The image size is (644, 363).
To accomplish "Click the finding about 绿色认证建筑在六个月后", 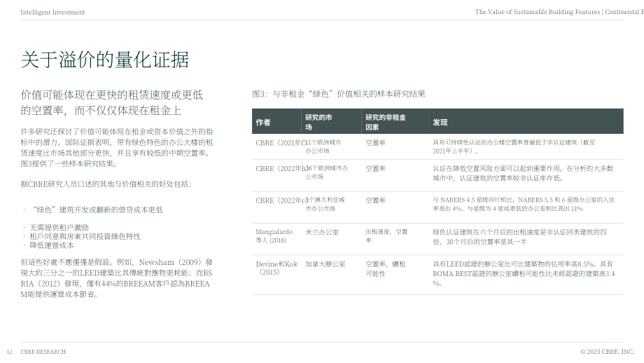I will point(519,237).
